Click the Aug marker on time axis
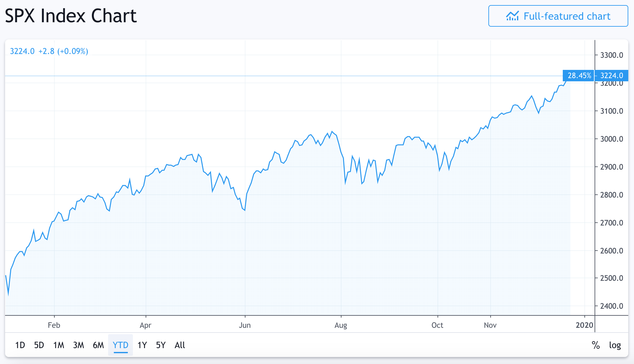634x364 pixels. [x=341, y=325]
